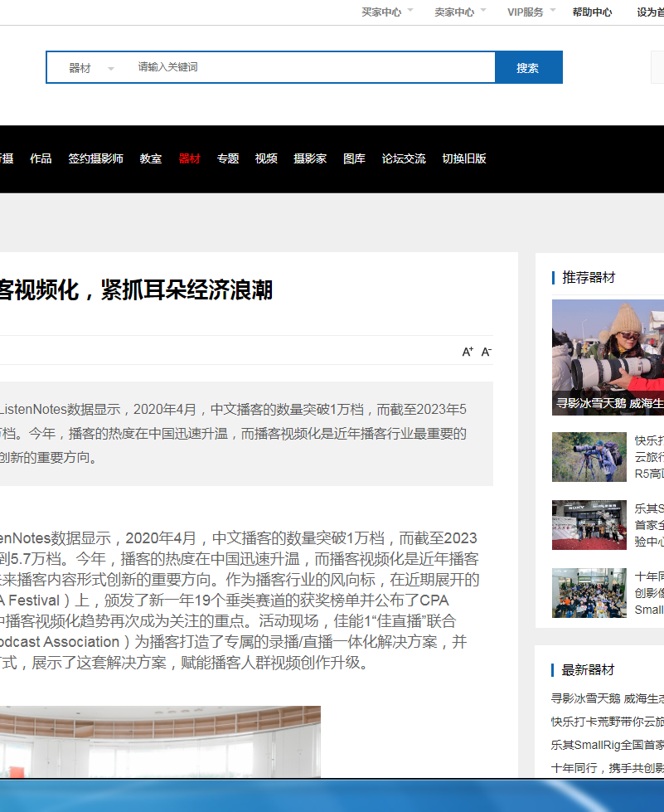Open the 快乐打卡荒野 article in 最新器材 list
This screenshot has width=664, height=812.
[607, 722]
